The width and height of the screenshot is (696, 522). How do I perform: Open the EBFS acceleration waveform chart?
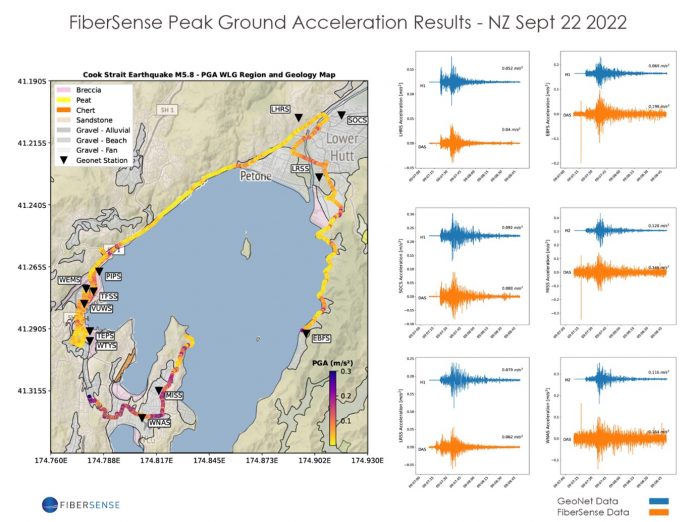618,110
